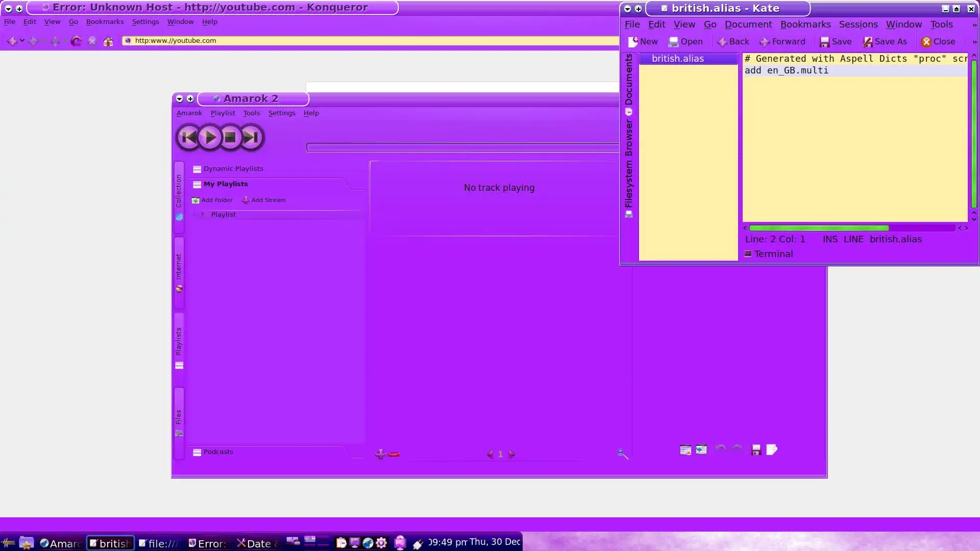
Task: Open Amarok's Tools menu
Action: tap(251, 113)
